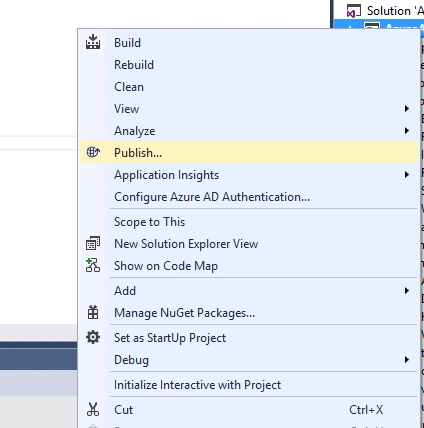Click the Build icon in context menu
Viewport: 424px width, 428px height.
[93, 42]
